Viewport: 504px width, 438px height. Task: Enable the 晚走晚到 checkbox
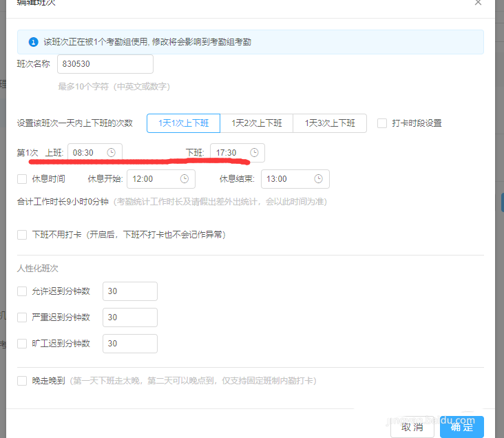pyautogui.click(x=22, y=381)
